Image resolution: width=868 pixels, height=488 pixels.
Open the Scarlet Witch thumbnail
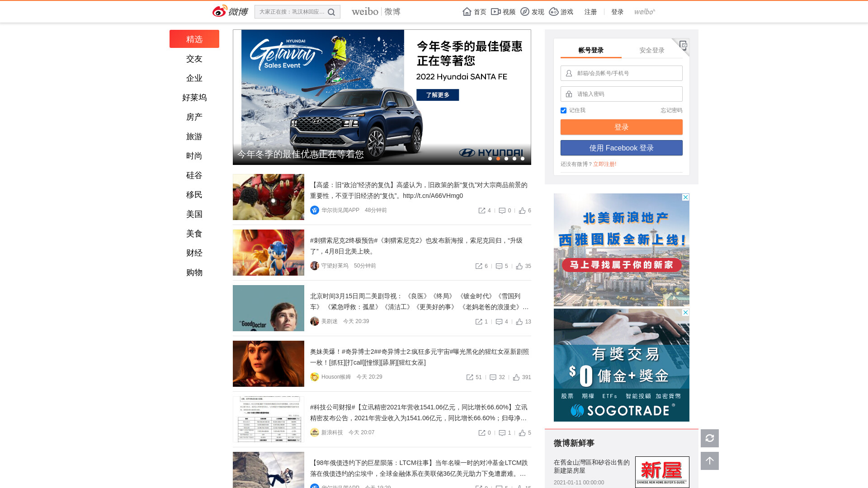[269, 364]
